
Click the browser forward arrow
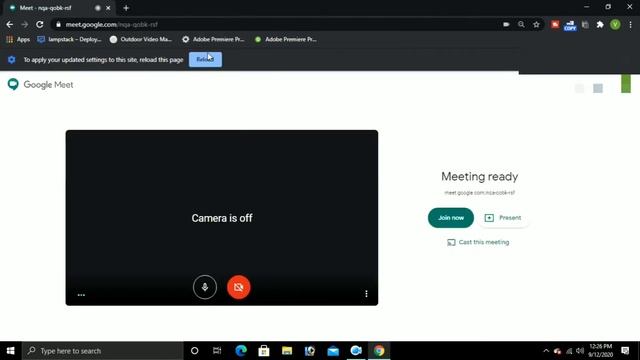pos(24,24)
